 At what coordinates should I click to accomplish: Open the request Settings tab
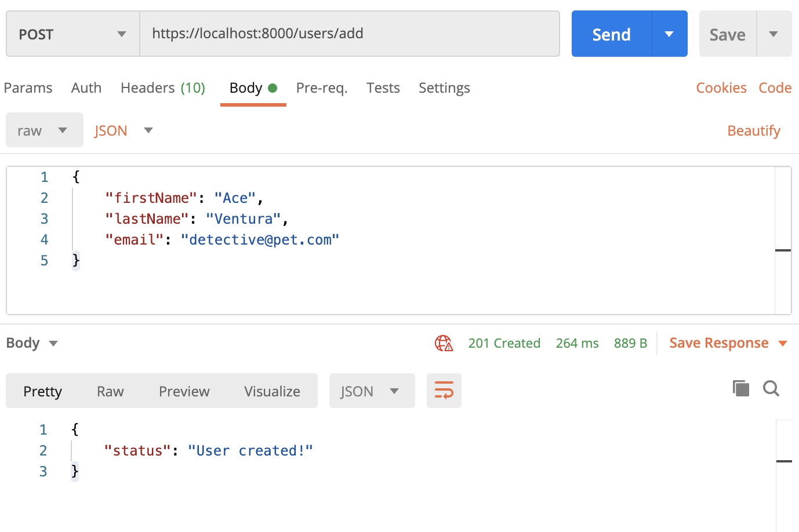[444, 88]
